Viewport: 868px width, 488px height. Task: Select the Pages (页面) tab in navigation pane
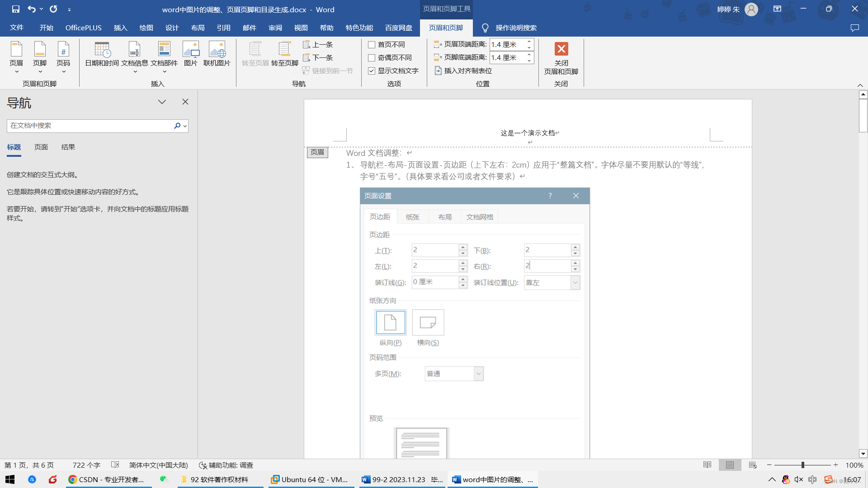point(41,147)
